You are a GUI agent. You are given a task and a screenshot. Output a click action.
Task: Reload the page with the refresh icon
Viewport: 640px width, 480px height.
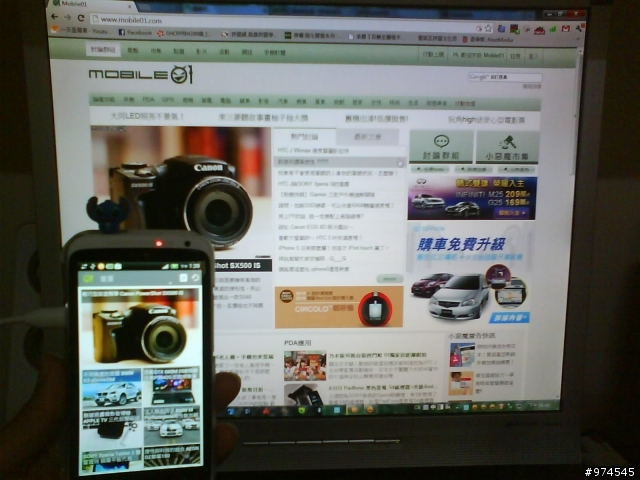tap(81, 18)
